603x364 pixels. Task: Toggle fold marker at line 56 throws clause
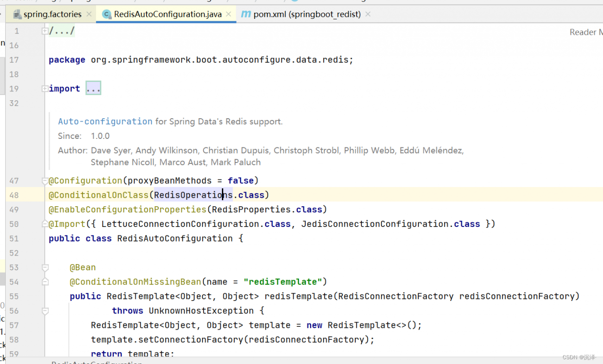pos(45,311)
